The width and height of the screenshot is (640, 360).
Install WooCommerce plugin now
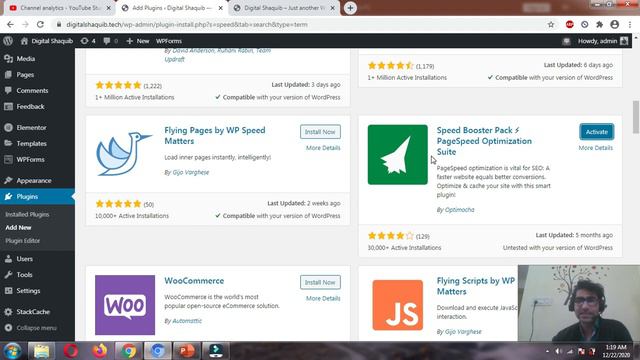point(320,282)
